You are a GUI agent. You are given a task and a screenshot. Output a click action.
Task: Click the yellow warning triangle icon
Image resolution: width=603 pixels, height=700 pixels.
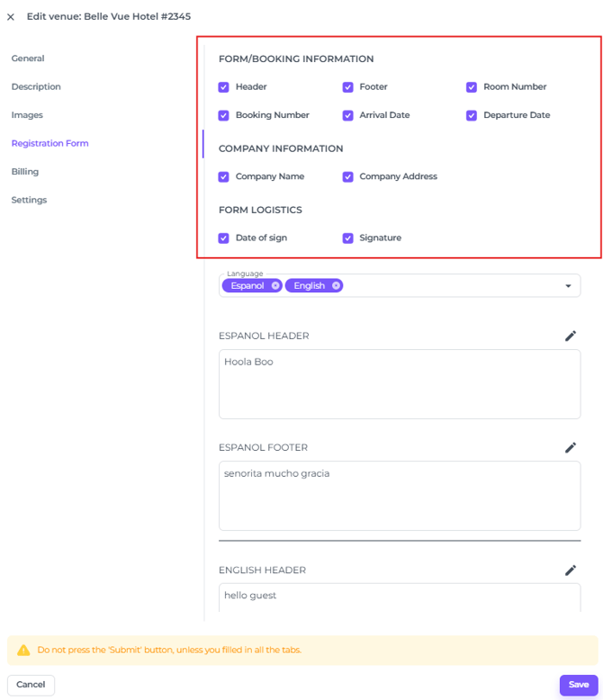(23, 650)
